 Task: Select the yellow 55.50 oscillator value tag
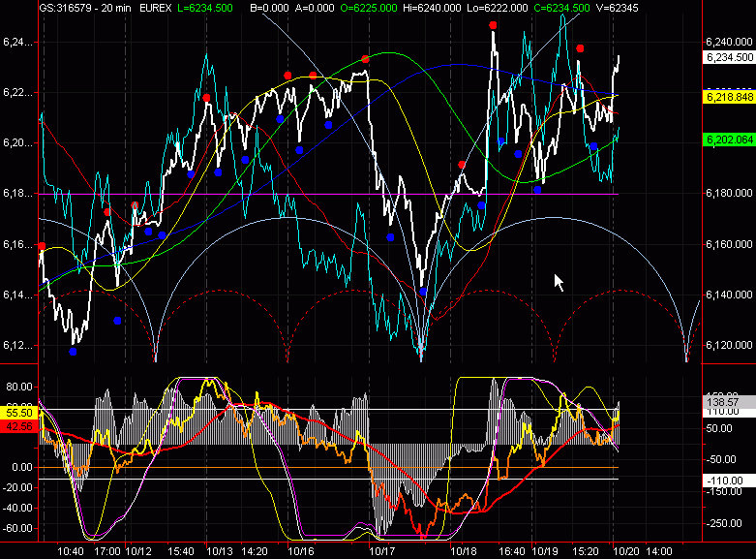(19, 413)
